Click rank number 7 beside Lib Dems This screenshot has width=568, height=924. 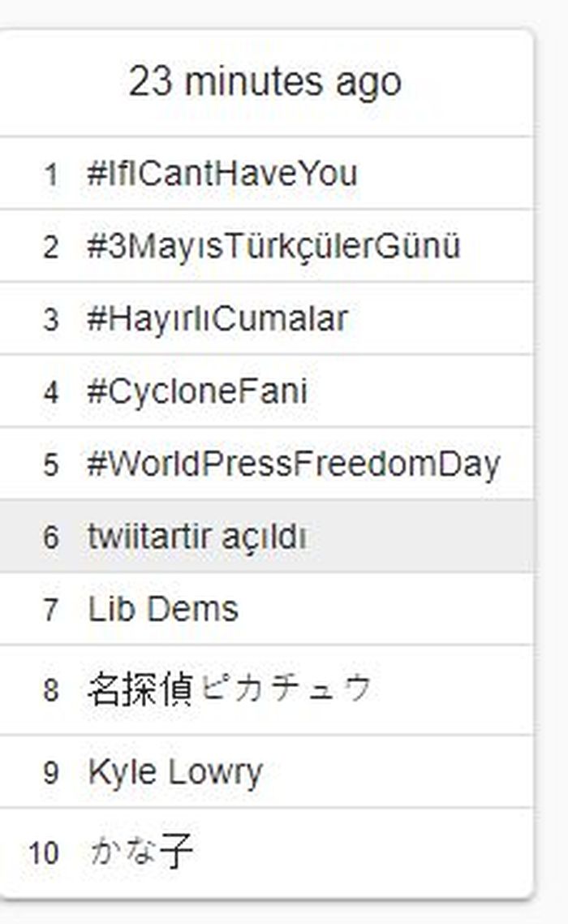point(52,610)
